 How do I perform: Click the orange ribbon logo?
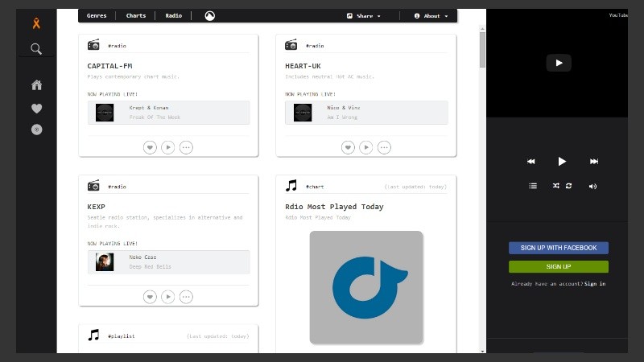36,23
